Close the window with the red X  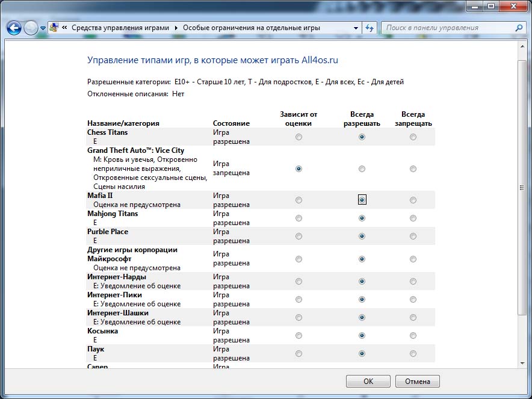pyautogui.click(x=514, y=6)
